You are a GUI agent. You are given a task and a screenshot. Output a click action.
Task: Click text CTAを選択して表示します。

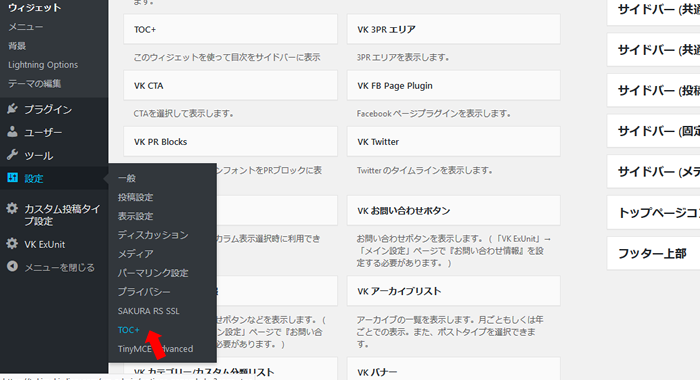[x=183, y=113]
